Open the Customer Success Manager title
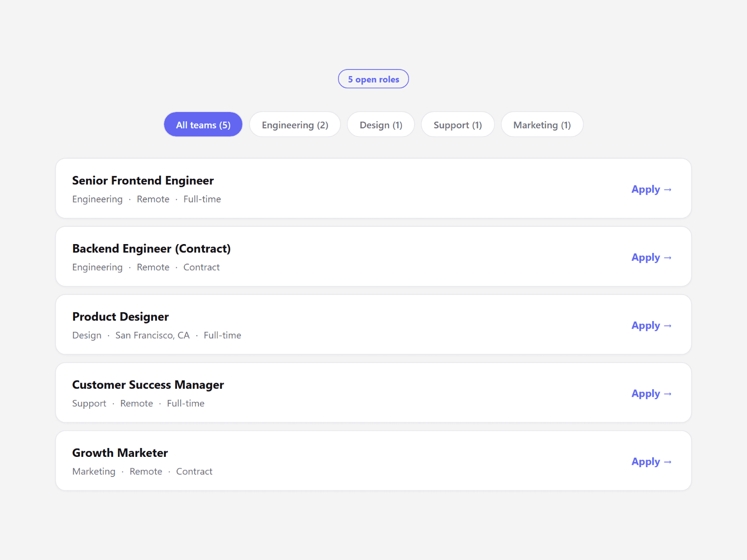This screenshot has width=747, height=560. point(148,385)
